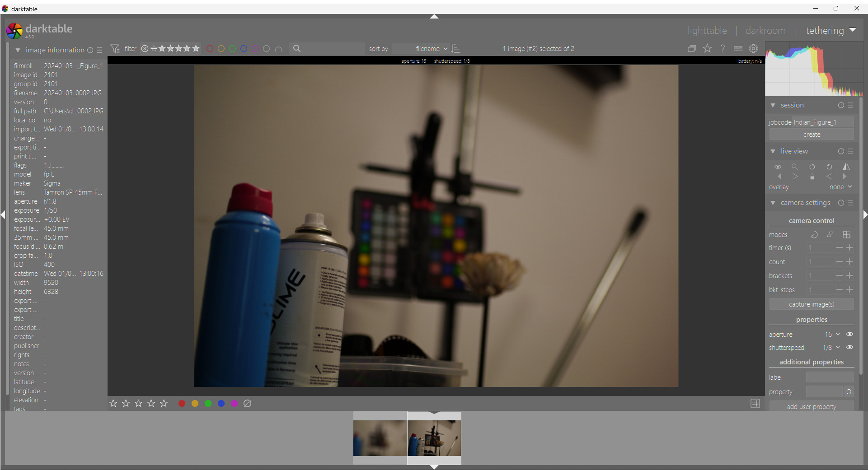Screen dimensions: 868x470
Task: Set the green color label below image
Action: click(x=208, y=404)
